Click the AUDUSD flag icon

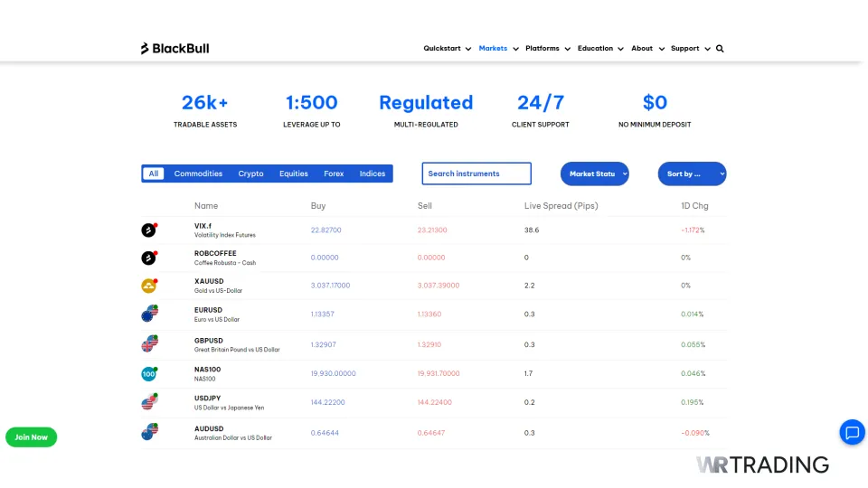(149, 433)
